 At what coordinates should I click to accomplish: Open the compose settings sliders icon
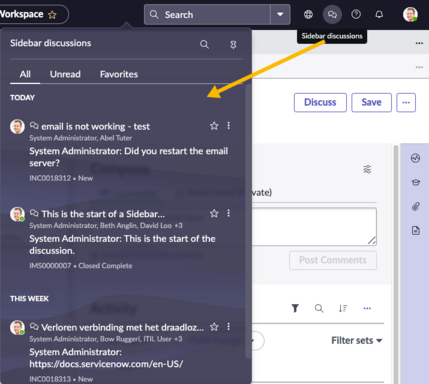tap(367, 169)
